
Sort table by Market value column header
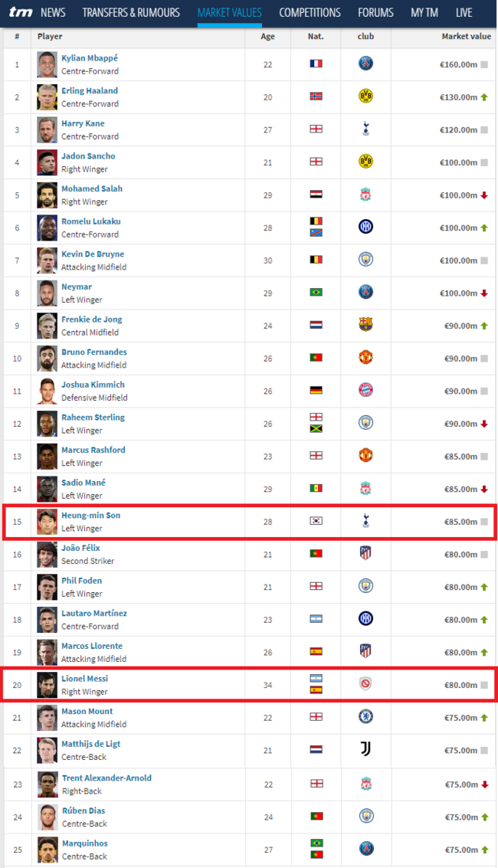(466, 37)
